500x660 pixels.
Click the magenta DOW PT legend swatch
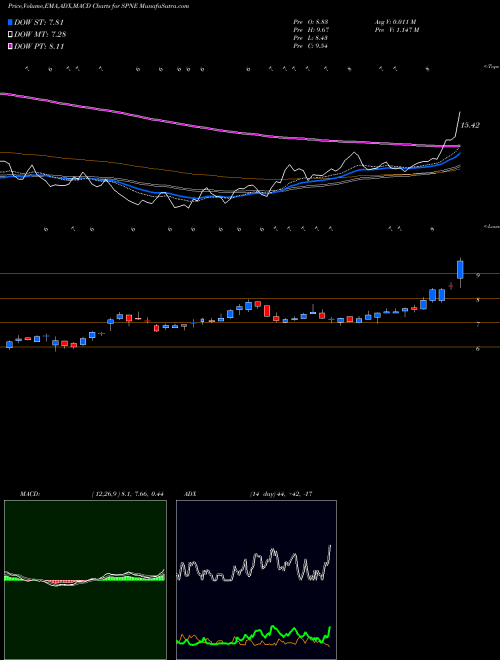pos(11,47)
